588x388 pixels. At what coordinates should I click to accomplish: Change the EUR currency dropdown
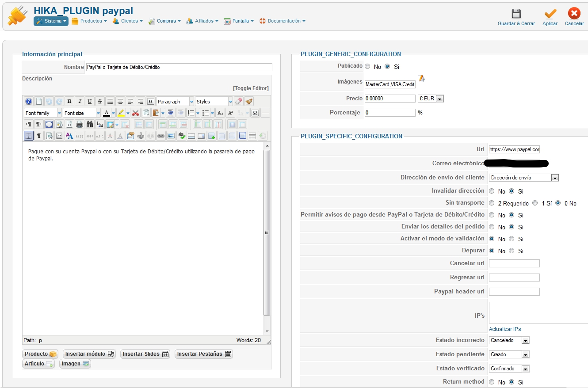[431, 99]
